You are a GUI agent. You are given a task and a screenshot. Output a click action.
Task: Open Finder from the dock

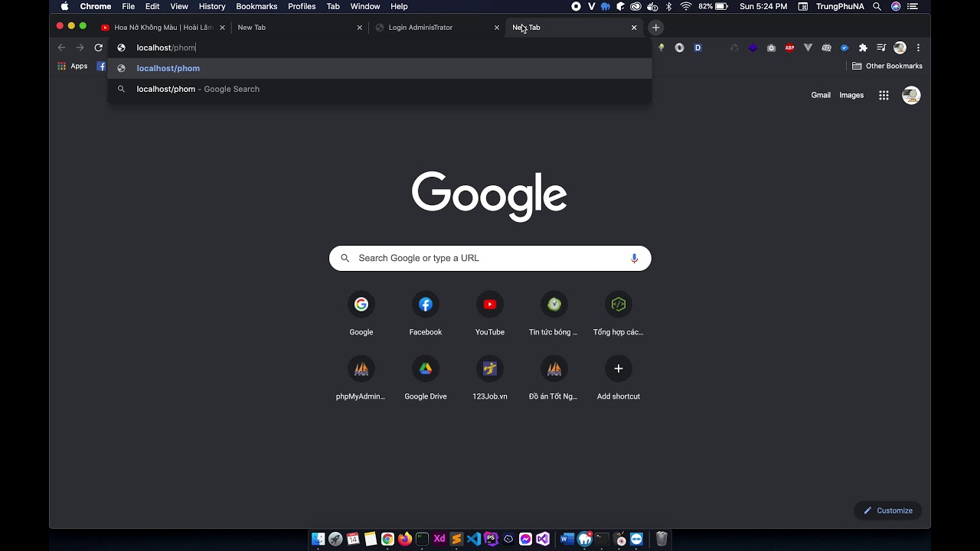click(318, 539)
